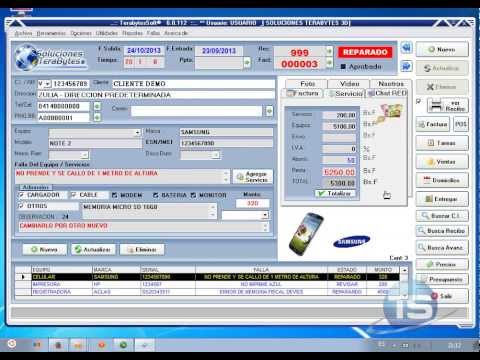Toggle the checkbox left of Recibo print button
The height and width of the screenshot is (360, 480).
coord(419,101)
